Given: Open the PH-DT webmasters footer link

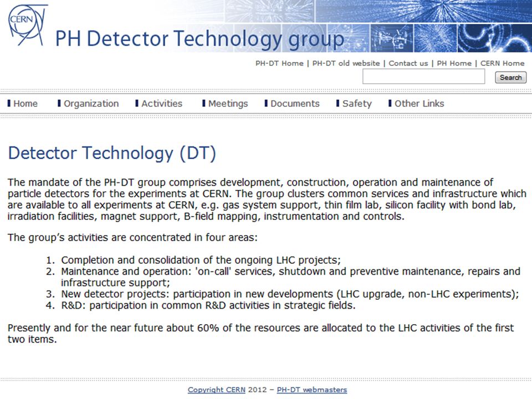Looking at the screenshot, I should pos(312,390).
